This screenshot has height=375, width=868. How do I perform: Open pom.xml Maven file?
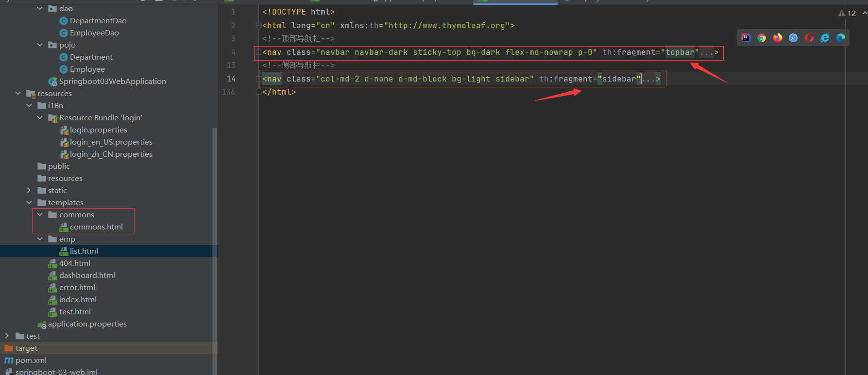31,360
